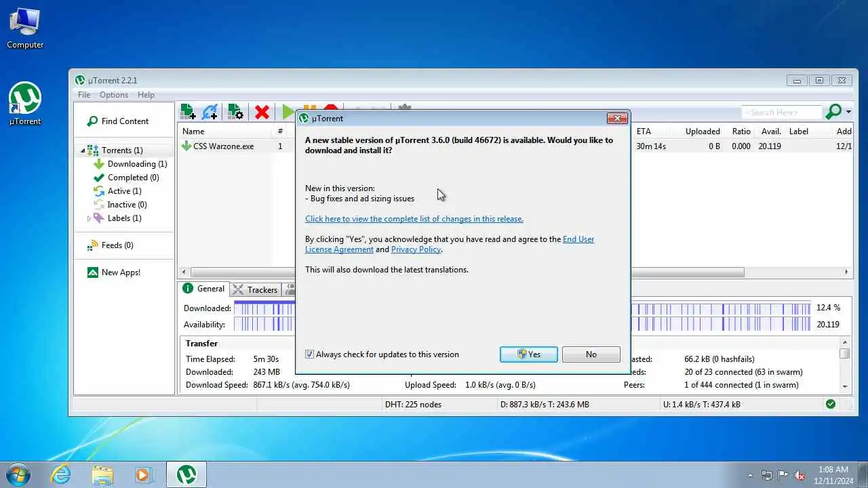Viewport: 868px width, 488px height.
Task: Click the Computer desktop icon
Action: [x=25, y=29]
